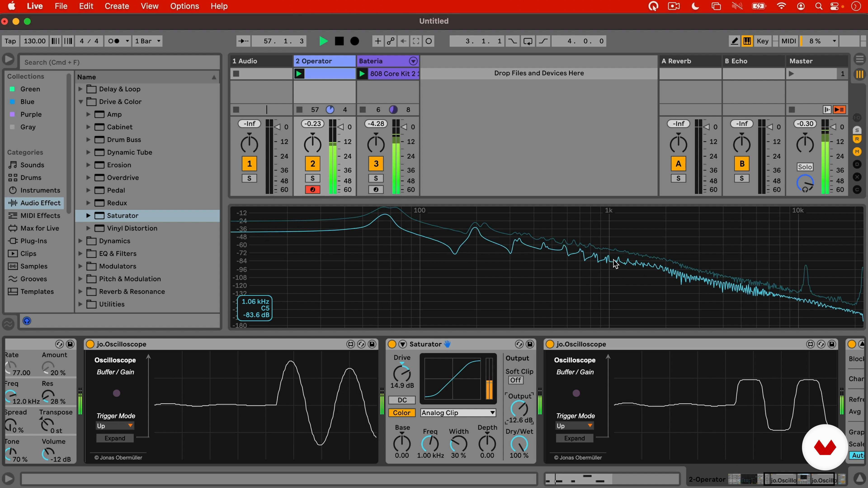This screenshot has height=488, width=868.
Task: Select the Sounds category
Action: pos(32,165)
